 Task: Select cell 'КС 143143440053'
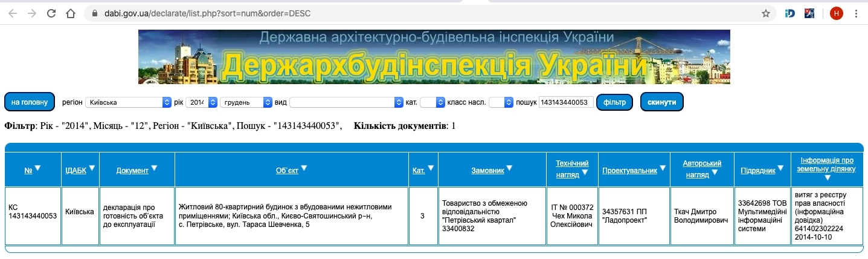(33, 216)
